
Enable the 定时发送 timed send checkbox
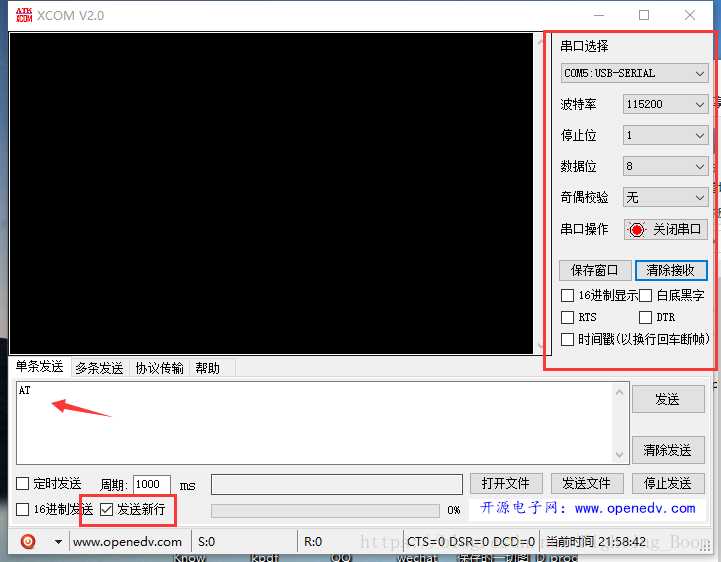(23, 484)
